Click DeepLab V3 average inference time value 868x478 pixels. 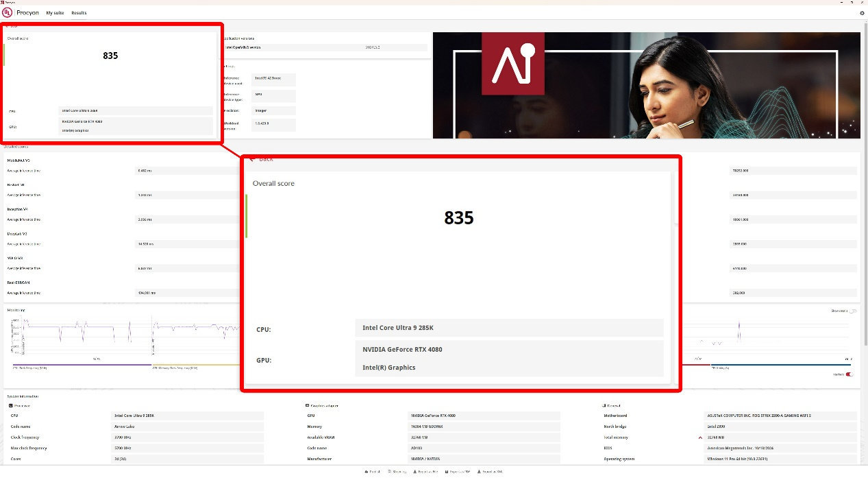188,244
